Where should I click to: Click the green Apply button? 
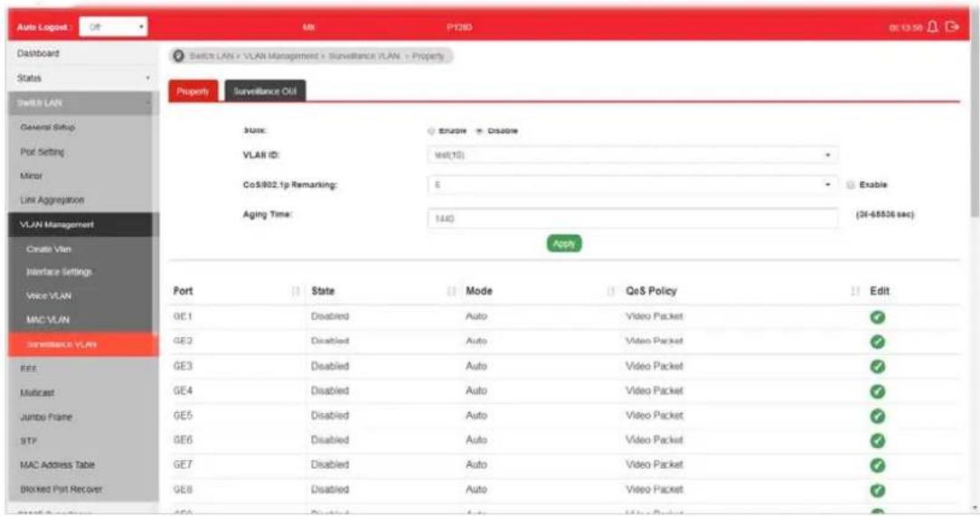[564, 244]
